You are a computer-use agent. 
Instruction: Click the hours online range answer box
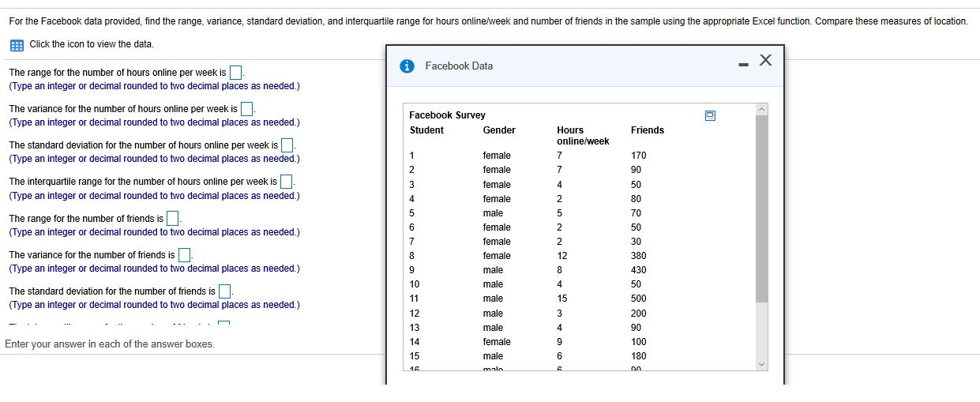(x=235, y=73)
